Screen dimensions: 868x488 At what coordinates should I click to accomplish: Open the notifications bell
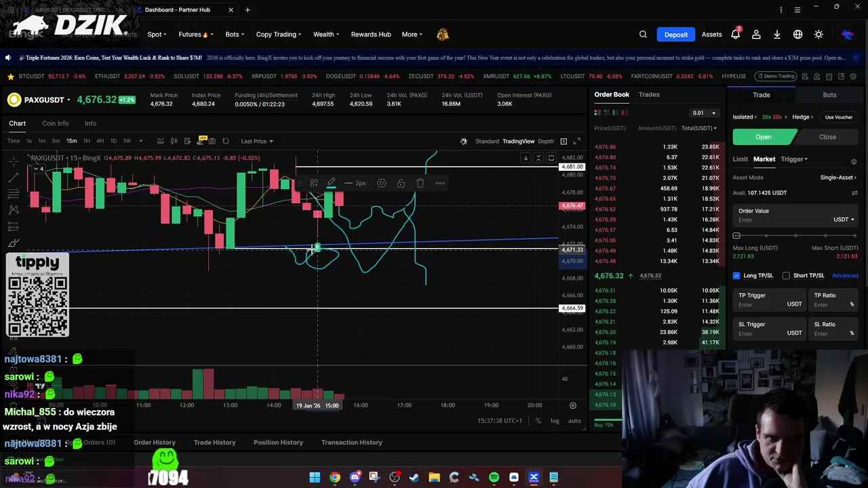pos(736,34)
